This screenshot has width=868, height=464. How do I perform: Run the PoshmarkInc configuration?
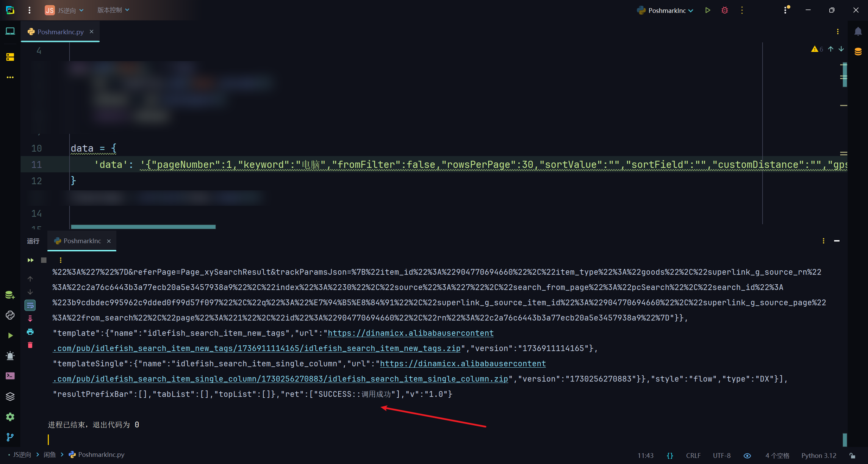point(707,10)
